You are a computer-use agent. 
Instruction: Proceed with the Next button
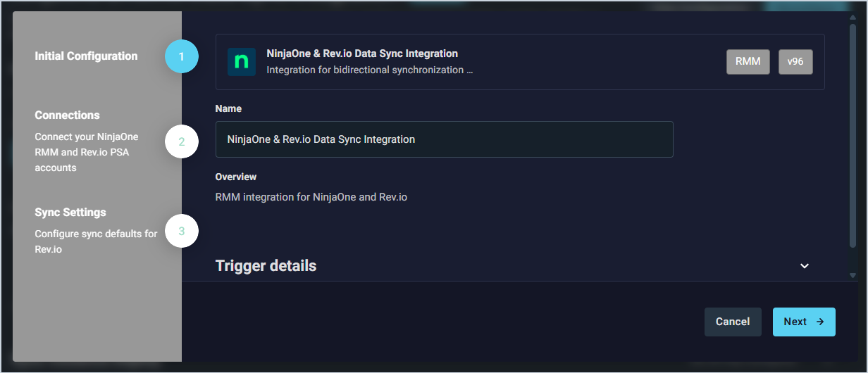(x=804, y=322)
